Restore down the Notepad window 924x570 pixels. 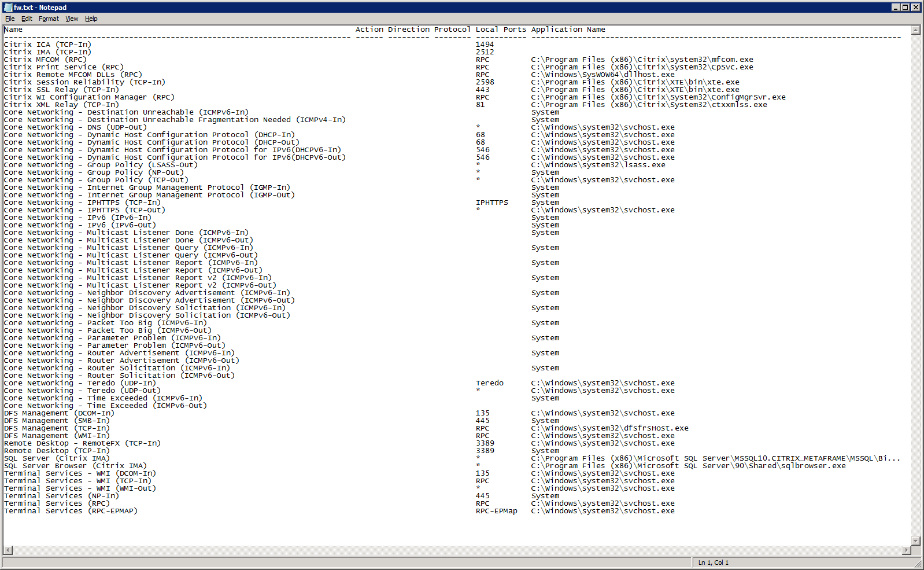tap(905, 8)
